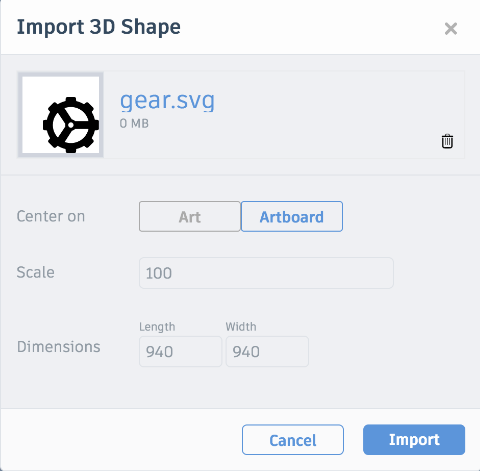
Task: Click the Center on label
Action: pyautogui.click(x=51, y=216)
